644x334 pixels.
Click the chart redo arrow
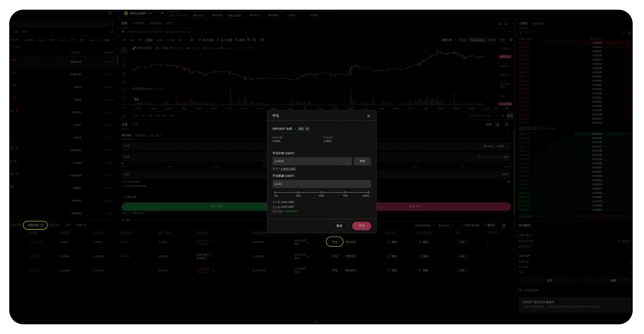[276, 40]
